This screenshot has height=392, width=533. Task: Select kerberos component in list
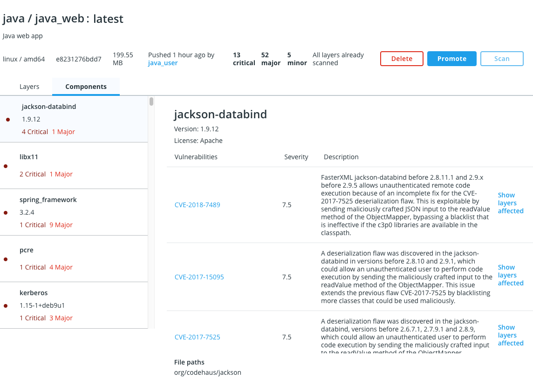point(74,305)
